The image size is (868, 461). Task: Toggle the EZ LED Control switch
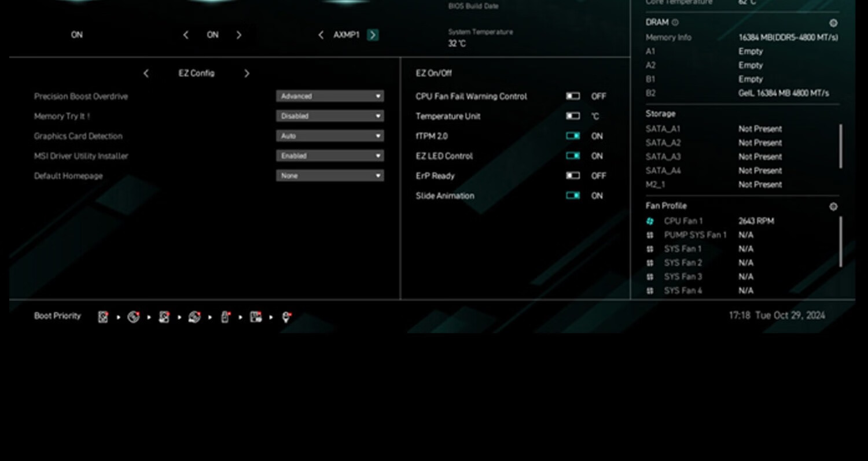point(573,156)
